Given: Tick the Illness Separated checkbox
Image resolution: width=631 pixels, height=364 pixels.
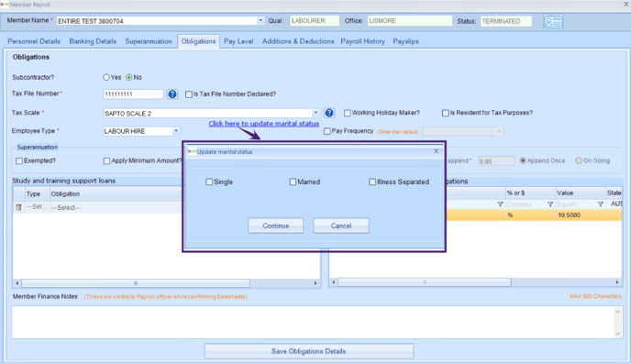Looking at the screenshot, I should [372, 182].
